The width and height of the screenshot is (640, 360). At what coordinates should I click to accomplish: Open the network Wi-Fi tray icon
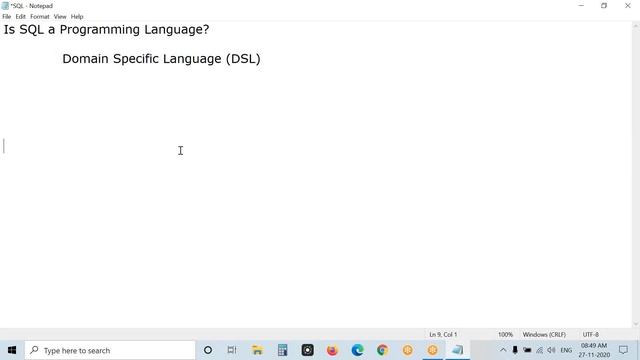(540, 350)
